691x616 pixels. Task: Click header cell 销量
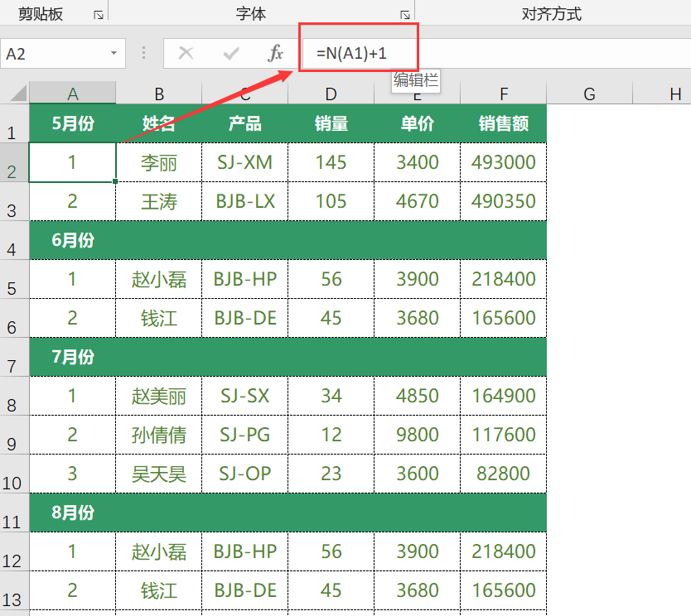pos(331,123)
